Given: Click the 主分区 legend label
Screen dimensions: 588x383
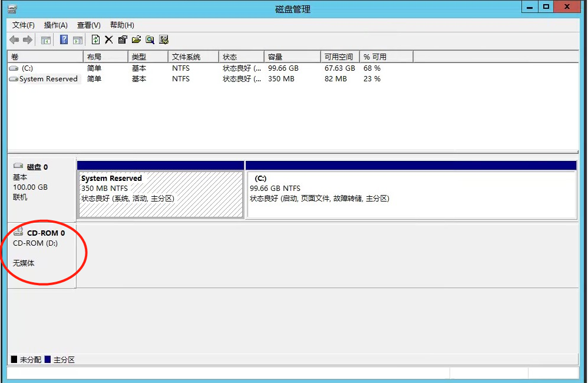Looking at the screenshot, I should pyautogui.click(x=64, y=360).
